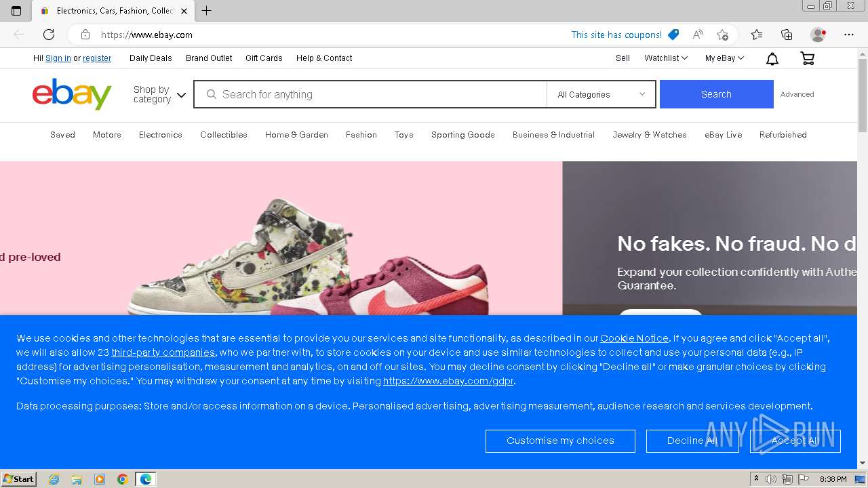The image size is (868, 488).
Task: Open the browser profile avatar
Action: click(818, 35)
